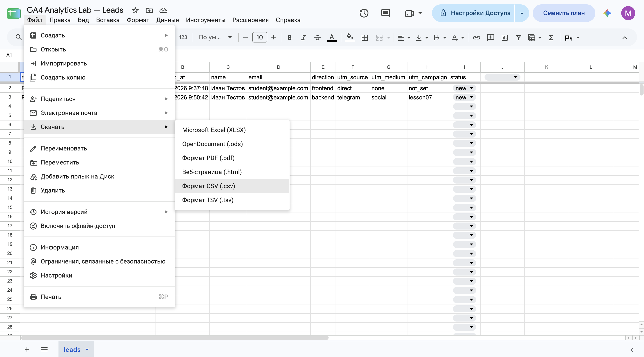Insert a chart from toolbar
The height and width of the screenshot is (357, 644).
[x=504, y=37]
